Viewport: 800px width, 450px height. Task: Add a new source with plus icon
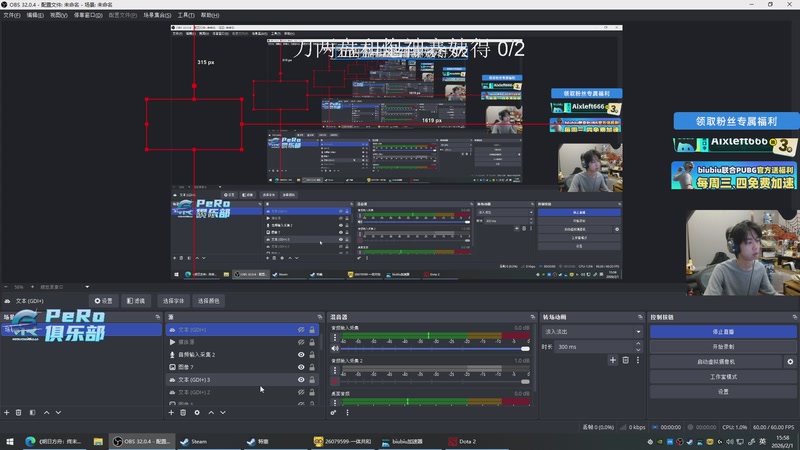point(171,412)
